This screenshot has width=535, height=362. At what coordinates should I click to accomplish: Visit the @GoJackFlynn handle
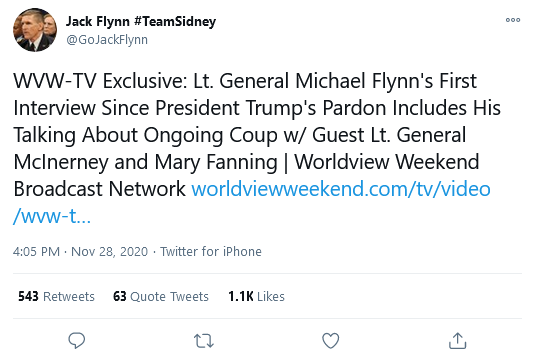(107, 40)
